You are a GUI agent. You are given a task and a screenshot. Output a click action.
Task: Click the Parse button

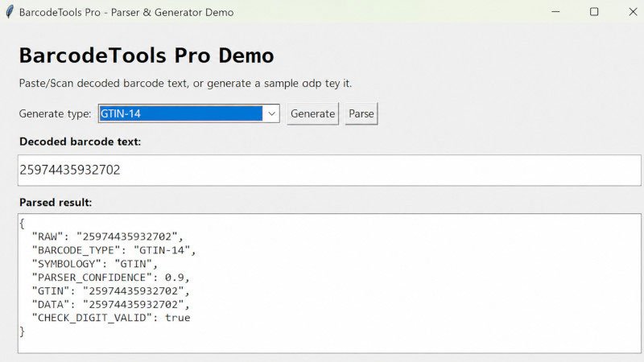click(x=361, y=113)
